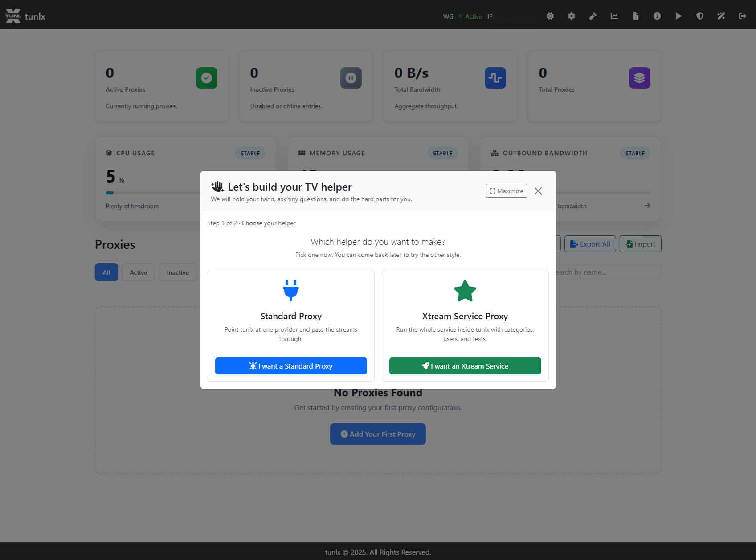Image resolution: width=756 pixels, height=560 pixels.
Task: Switch to the All proxies filter
Action: [106, 272]
